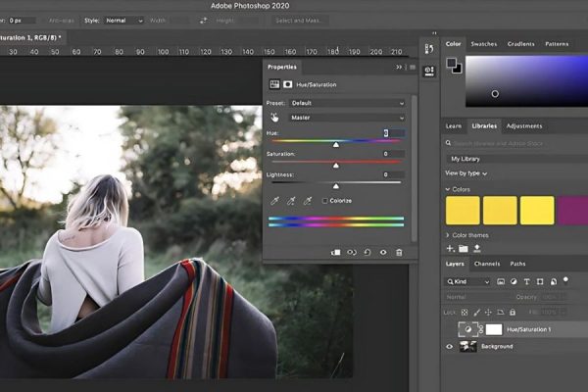The width and height of the screenshot is (588, 392).
Task: Toggle adjustment layer visibility in Properties panel
Action: click(x=383, y=252)
